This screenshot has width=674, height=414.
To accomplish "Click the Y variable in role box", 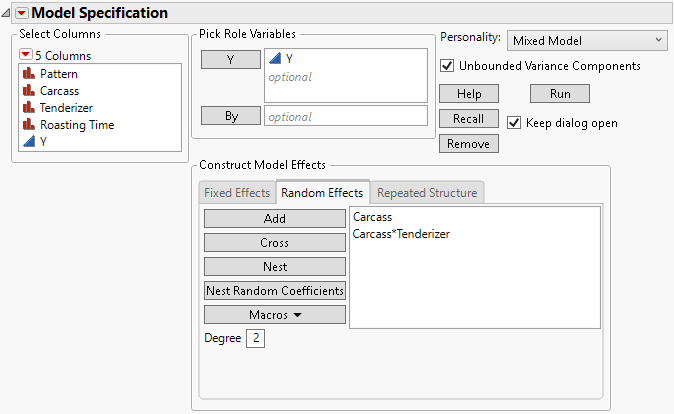I will pyautogui.click(x=289, y=59).
